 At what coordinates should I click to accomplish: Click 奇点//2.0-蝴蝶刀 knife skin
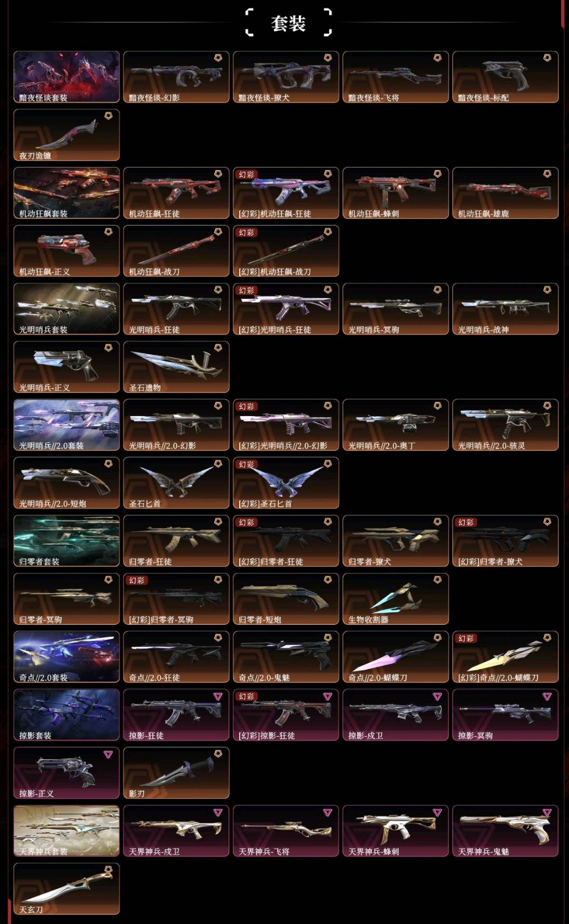[x=396, y=656]
